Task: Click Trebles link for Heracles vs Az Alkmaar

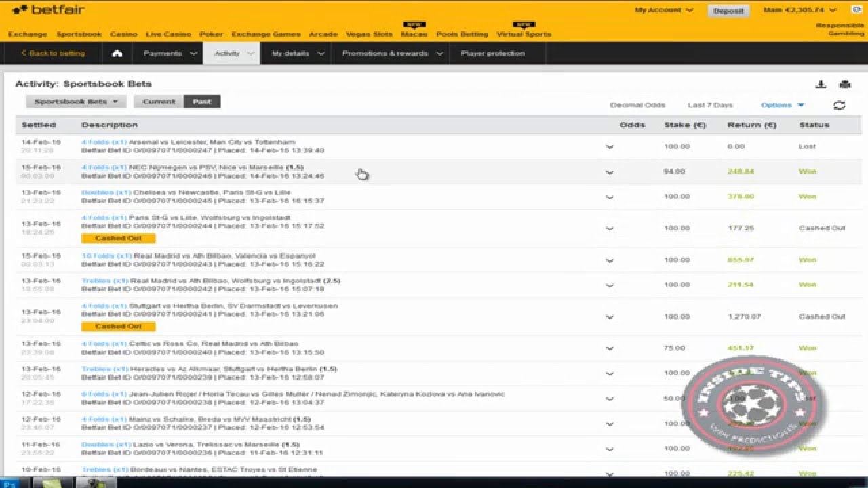Action: [x=104, y=369]
